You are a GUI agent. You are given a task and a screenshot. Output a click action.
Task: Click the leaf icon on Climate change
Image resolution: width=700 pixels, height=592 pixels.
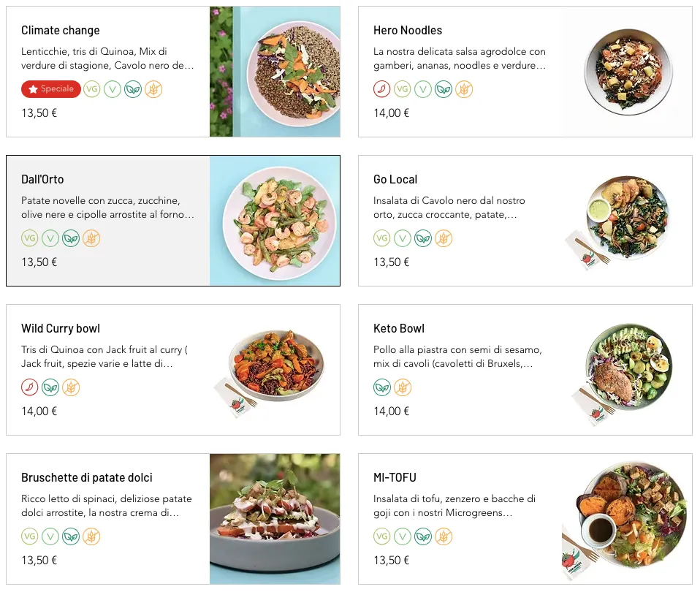tap(133, 89)
